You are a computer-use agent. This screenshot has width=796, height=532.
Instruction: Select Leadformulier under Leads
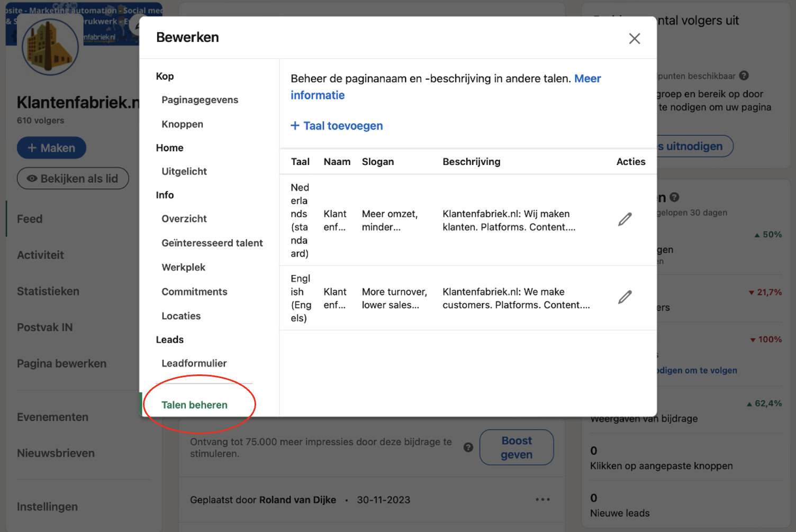(x=194, y=363)
